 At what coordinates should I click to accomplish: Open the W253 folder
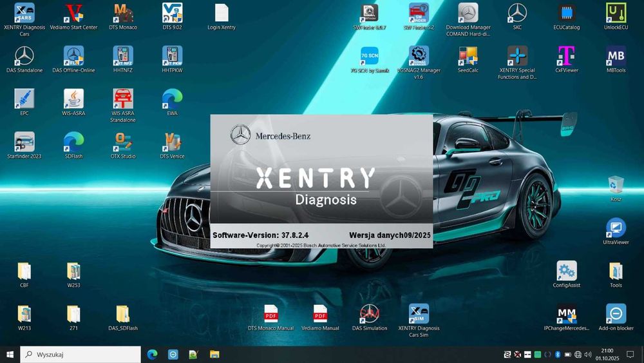point(73,271)
